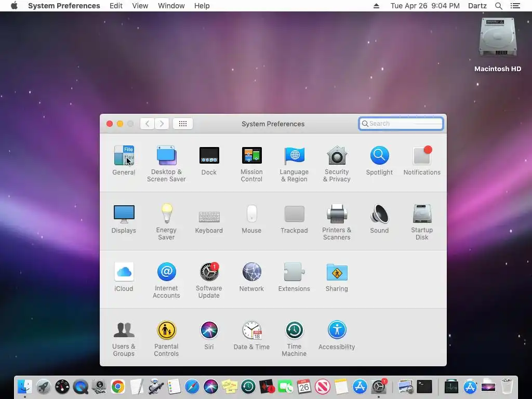Open Launchpad from the Dock
This screenshot has height=399, width=532.
(44, 387)
